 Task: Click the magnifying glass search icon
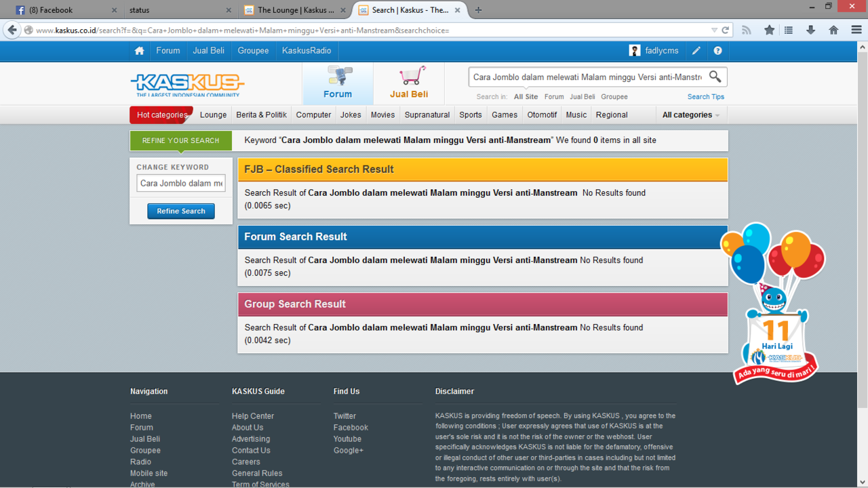pyautogui.click(x=715, y=77)
